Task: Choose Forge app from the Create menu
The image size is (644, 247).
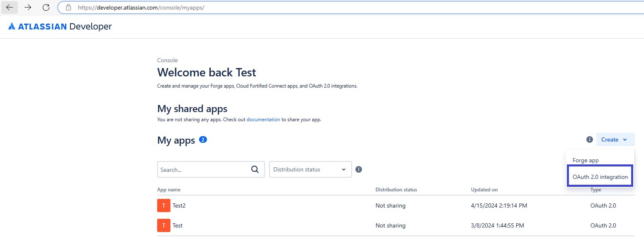Action: [586, 160]
